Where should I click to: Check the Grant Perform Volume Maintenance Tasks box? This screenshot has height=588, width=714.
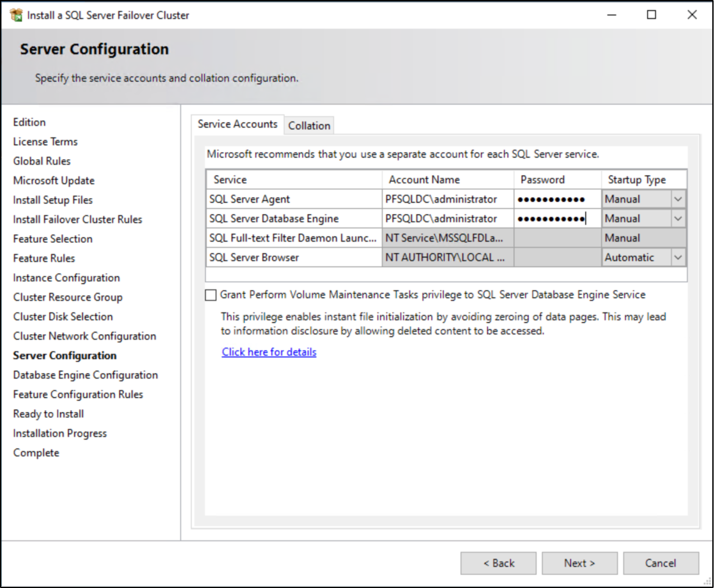210,295
